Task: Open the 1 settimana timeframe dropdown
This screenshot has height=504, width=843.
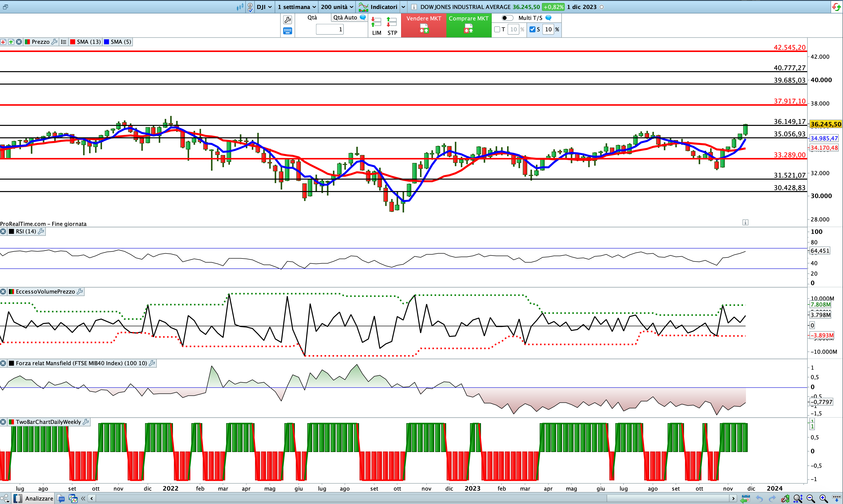Action: (297, 7)
